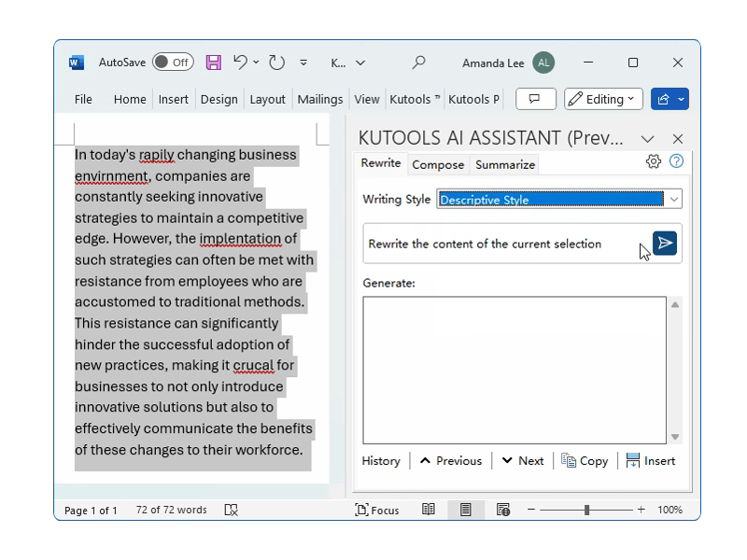Click the Word application icon
747x560 pixels.
tap(77, 63)
